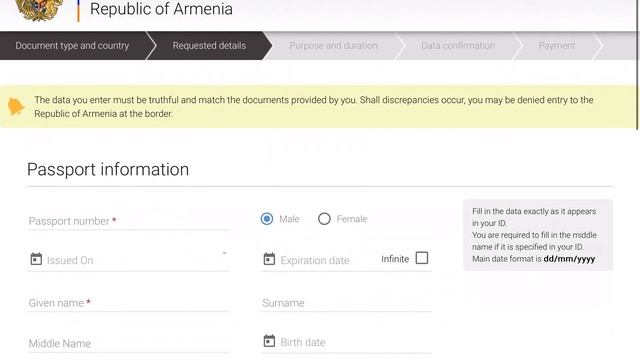The height and width of the screenshot is (360, 640).
Task: Click the bell icon in the yellow notice
Action: click(16, 107)
